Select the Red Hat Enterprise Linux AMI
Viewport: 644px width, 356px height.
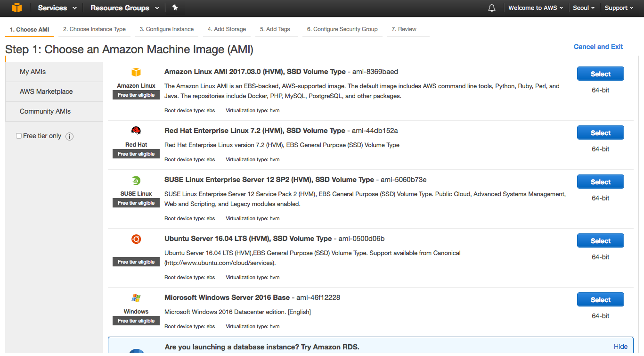pyautogui.click(x=601, y=132)
